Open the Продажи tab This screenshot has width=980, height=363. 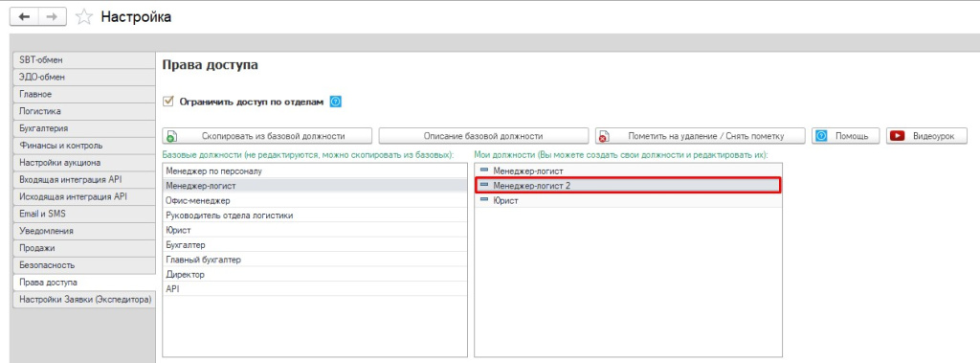coord(83,248)
